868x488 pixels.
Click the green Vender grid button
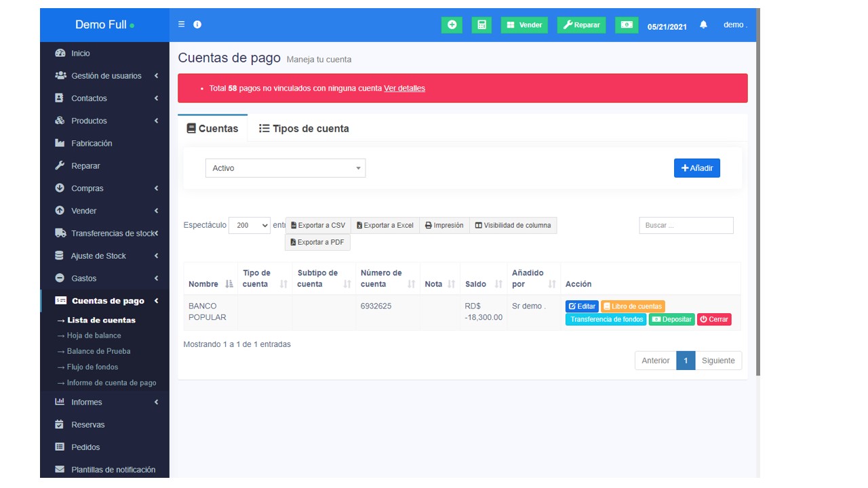(524, 25)
